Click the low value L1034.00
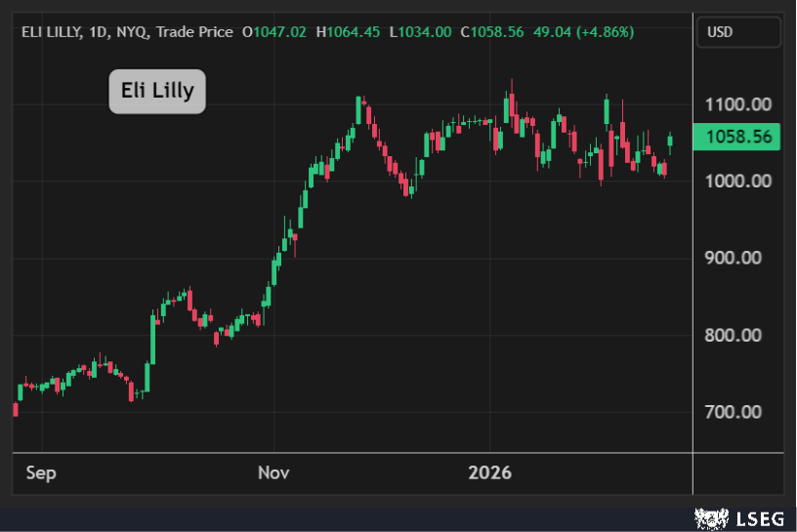797x532 pixels. pyautogui.click(x=420, y=32)
